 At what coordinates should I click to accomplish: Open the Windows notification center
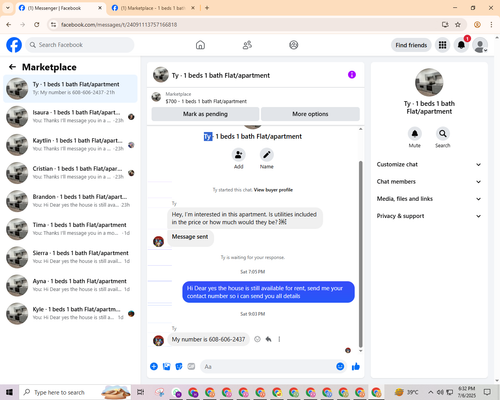click(487, 392)
